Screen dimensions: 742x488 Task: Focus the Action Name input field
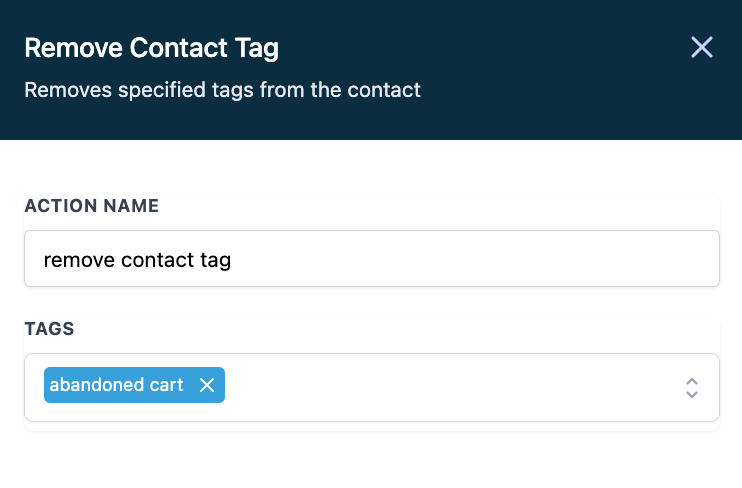372,260
